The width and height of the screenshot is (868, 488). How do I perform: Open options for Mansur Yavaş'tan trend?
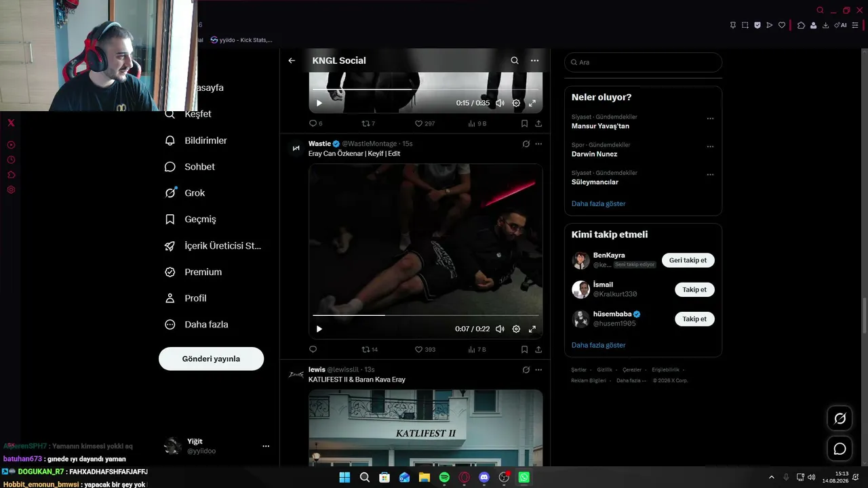pyautogui.click(x=710, y=119)
